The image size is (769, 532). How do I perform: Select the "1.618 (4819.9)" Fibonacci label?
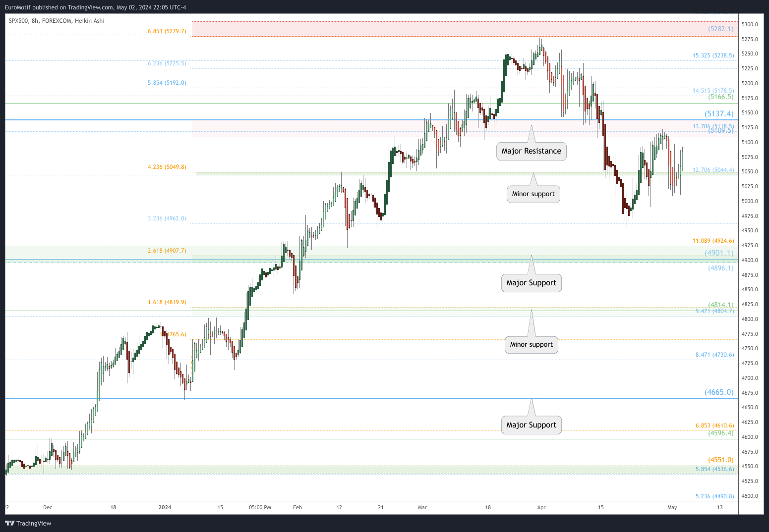pyautogui.click(x=167, y=302)
